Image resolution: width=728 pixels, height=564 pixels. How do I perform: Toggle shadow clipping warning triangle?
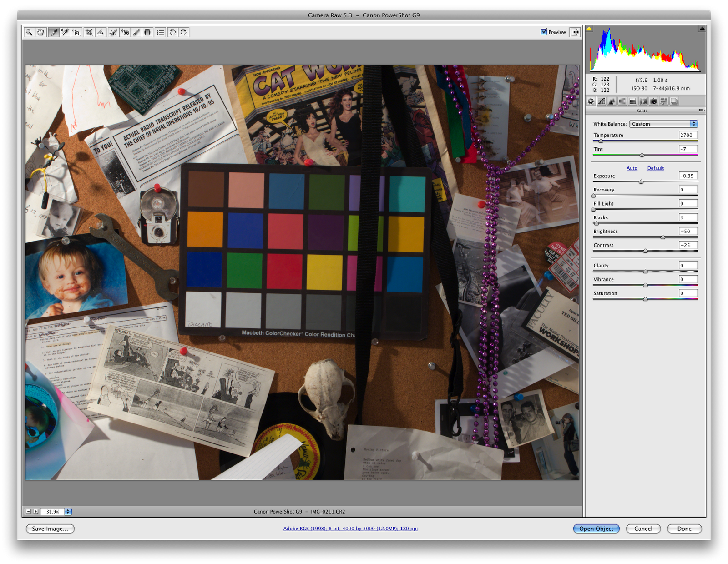click(x=589, y=29)
